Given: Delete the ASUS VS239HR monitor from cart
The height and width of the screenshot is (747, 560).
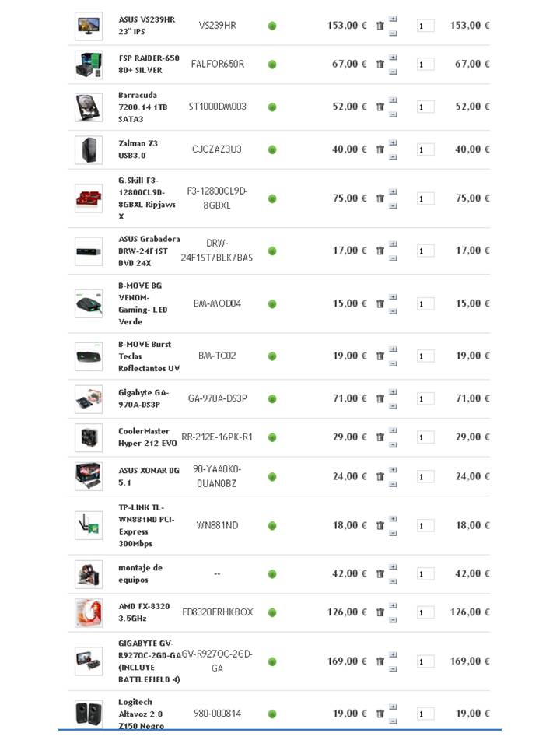Looking at the screenshot, I should [x=380, y=26].
